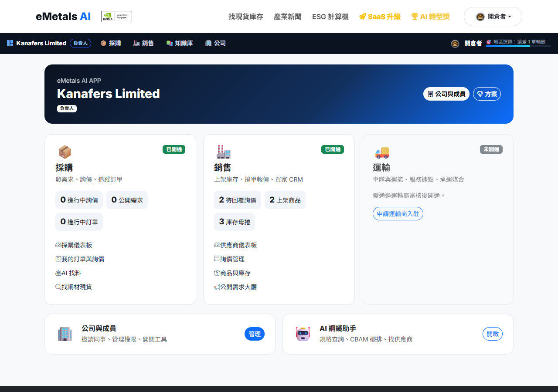Viewport: 558px width, 392px height.
Task: Click the AI 鋼鐵助手 card title
Action: (x=338, y=328)
